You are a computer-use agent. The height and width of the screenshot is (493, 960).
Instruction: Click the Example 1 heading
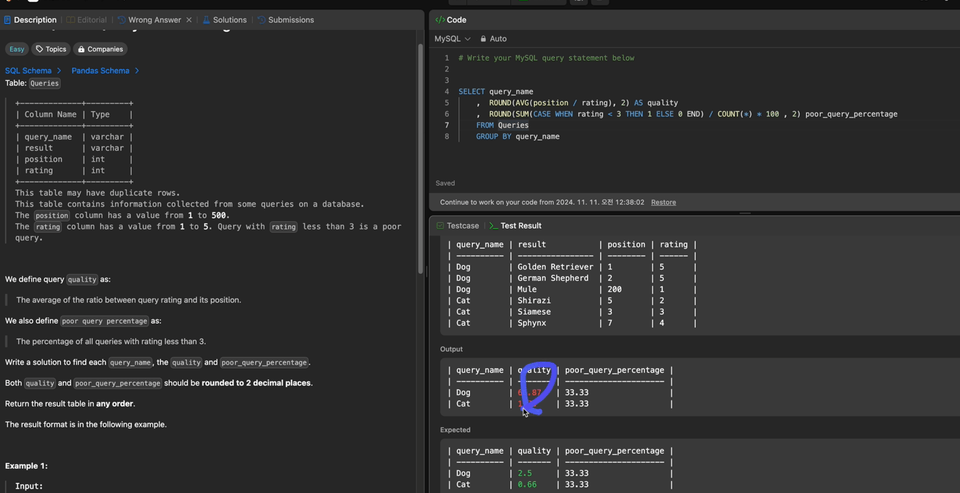pos(26,466)
